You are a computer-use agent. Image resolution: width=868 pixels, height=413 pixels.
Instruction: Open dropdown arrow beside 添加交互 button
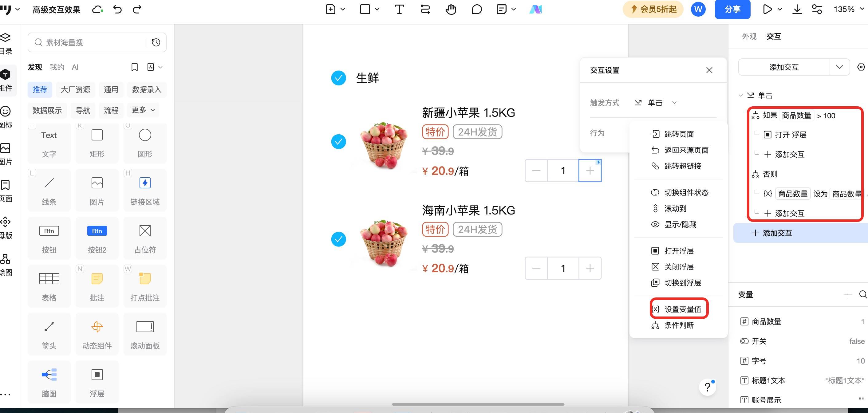(839, 67)
